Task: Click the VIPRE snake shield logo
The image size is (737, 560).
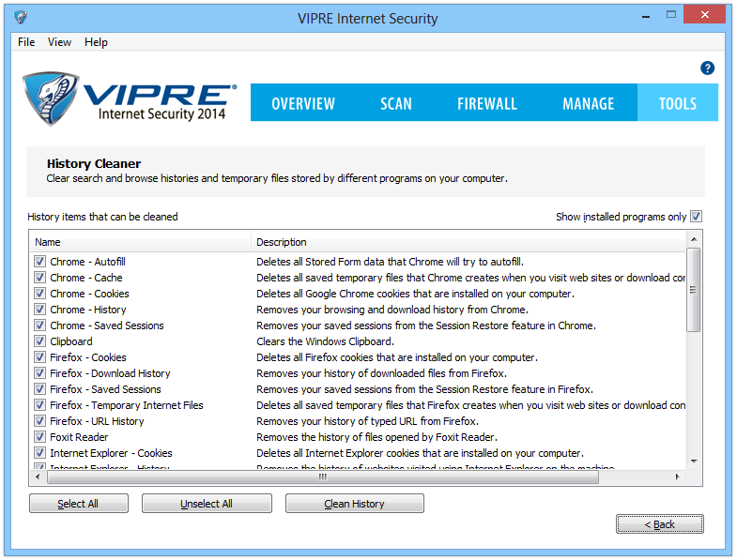Action: 51,98
